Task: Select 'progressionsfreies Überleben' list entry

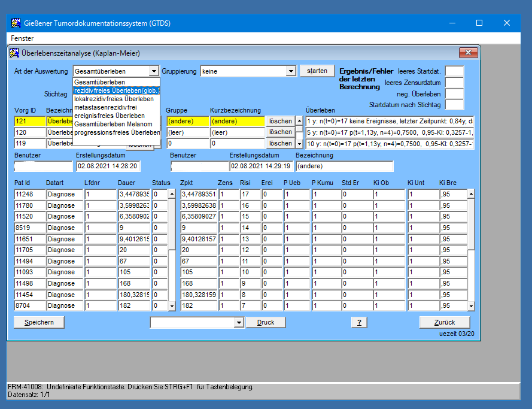Action: tap(117, 132)
